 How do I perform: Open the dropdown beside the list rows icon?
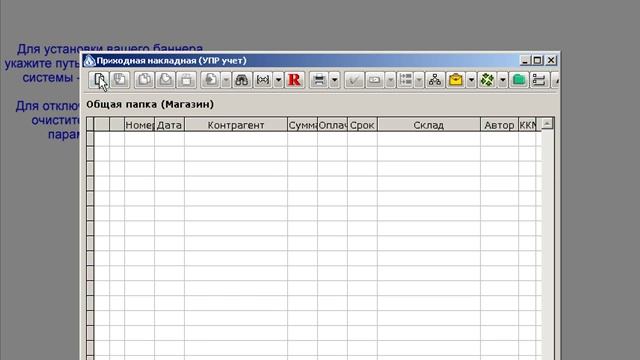pos(419,80)
